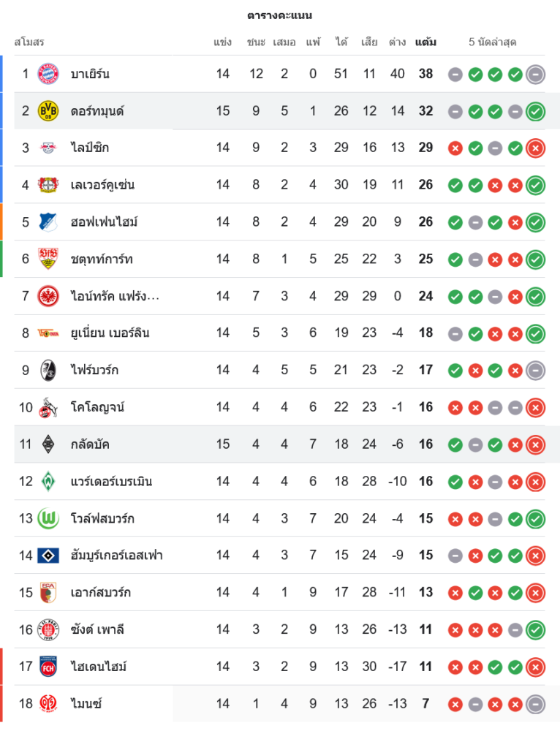Screen dimensions: 560x731
Task: Click Dortmund's latest green win result circle
Action: [535, 111]
